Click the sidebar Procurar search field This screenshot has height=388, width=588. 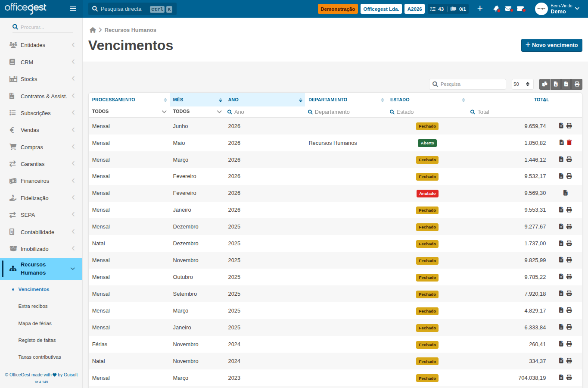42,27
